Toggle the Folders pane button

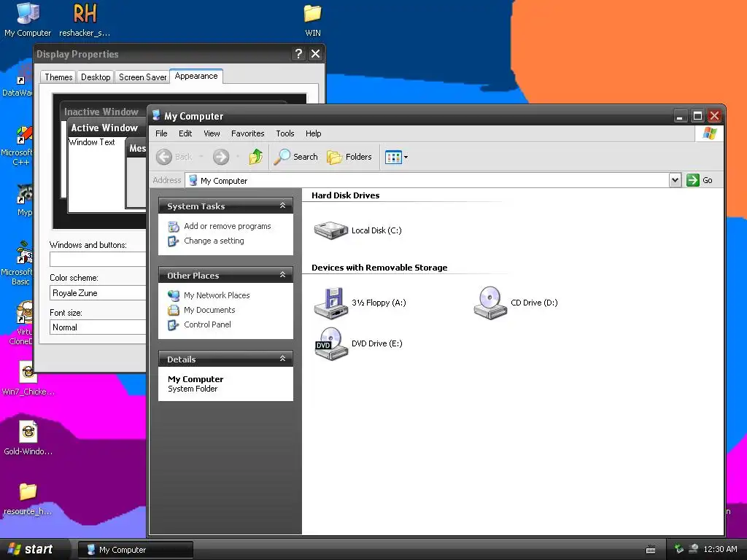[349, 157]
